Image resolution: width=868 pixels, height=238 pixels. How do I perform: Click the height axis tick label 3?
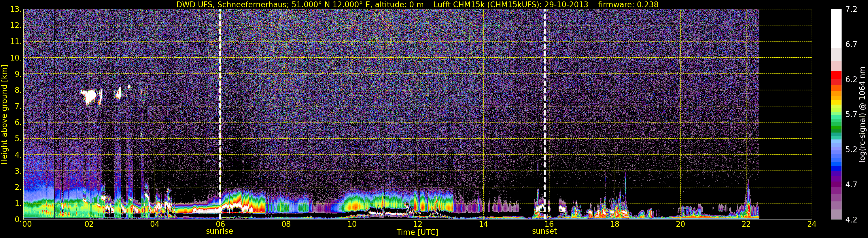click(x=18, y=171)
